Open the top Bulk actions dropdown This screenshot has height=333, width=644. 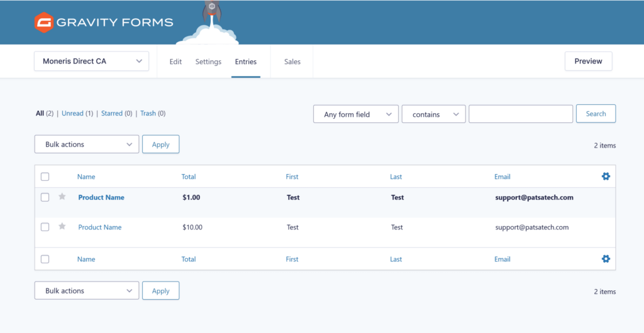coord(87,145)
